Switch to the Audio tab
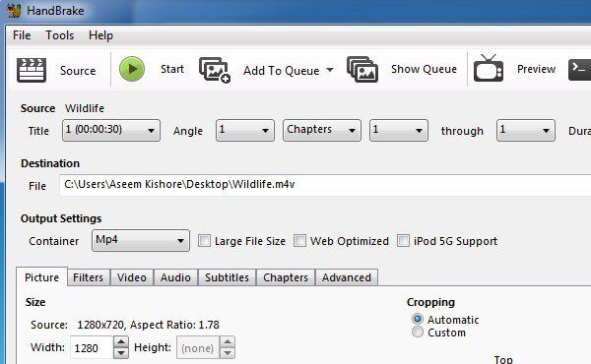 pyautogui.click(x=175, y=277)
